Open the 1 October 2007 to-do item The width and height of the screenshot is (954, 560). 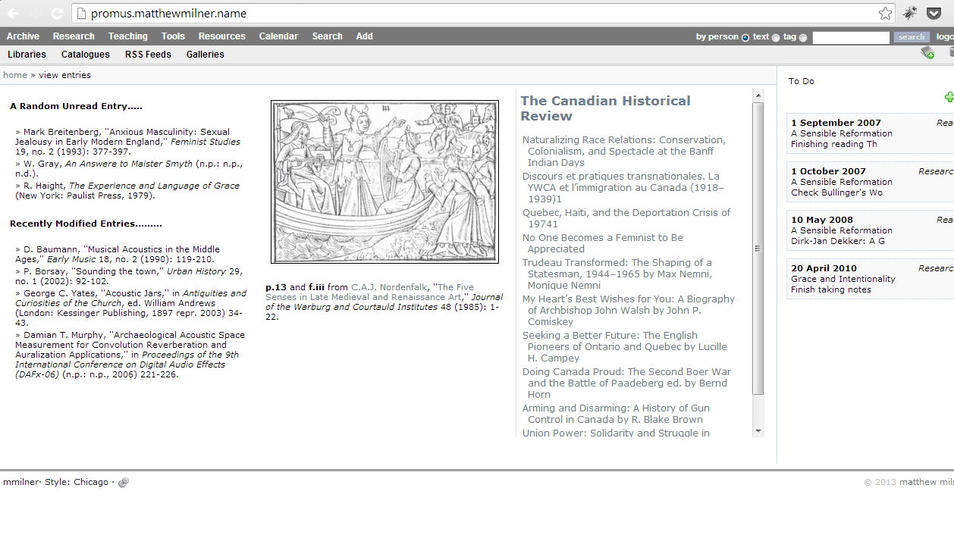coord(870,181)
